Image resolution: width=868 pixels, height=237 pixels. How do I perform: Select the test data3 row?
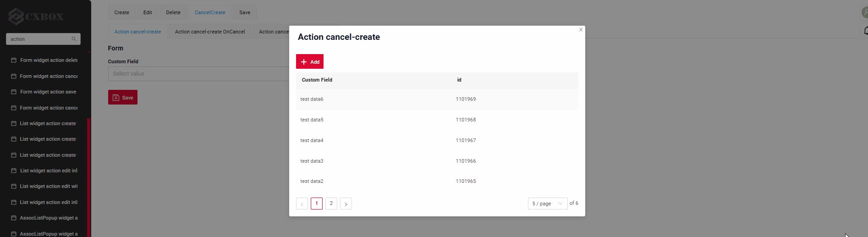[x=437, y=161]
